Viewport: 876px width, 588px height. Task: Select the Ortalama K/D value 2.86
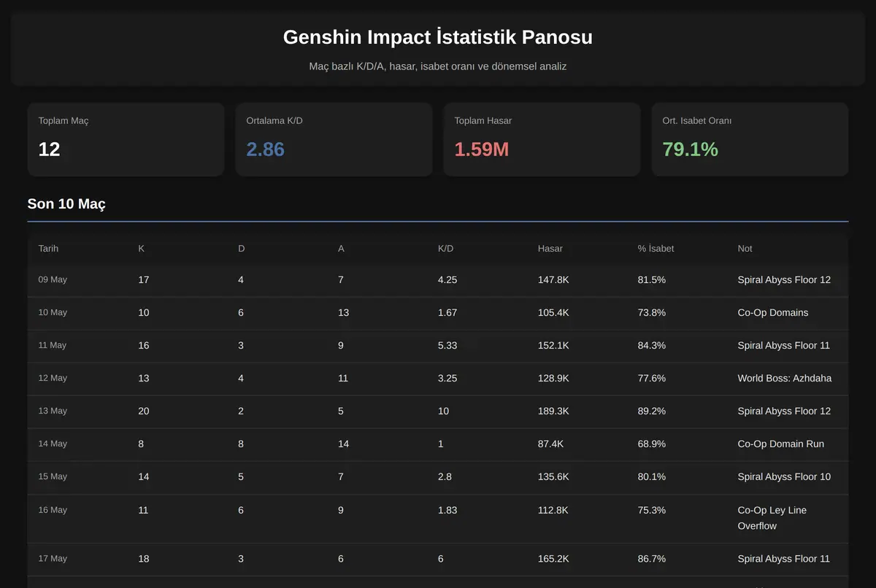click(x=266, y=150)
